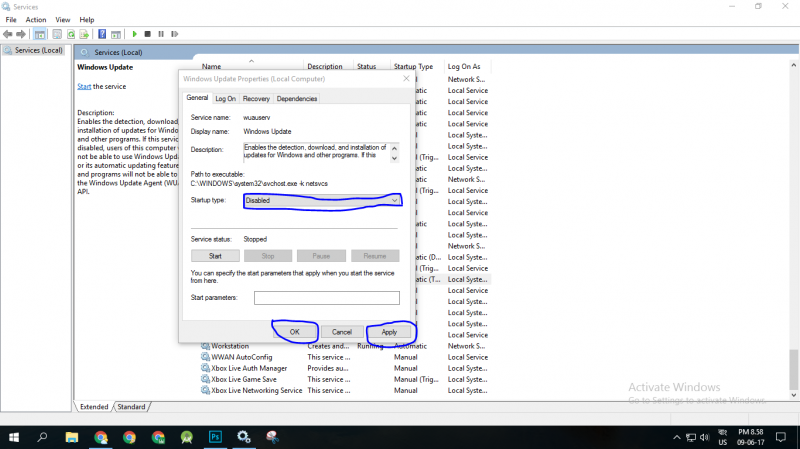The height and width of the screenshot is (449, 800).
Task: Toggle Show/Hide Action Pane toolbar icon
Action: coord(116,34)
